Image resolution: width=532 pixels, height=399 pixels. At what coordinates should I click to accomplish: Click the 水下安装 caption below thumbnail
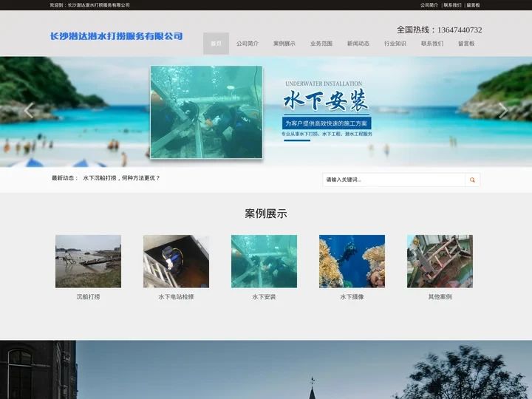[264, 297]
